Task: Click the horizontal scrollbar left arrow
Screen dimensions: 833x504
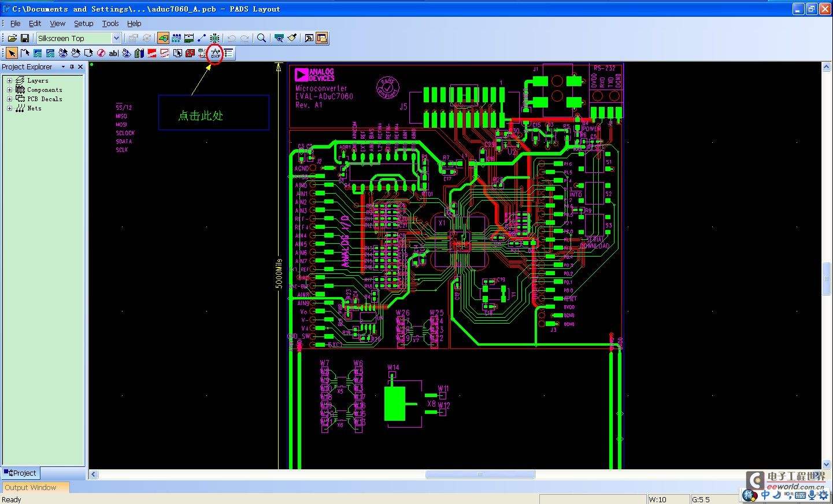Action: [x=94, y=475]
